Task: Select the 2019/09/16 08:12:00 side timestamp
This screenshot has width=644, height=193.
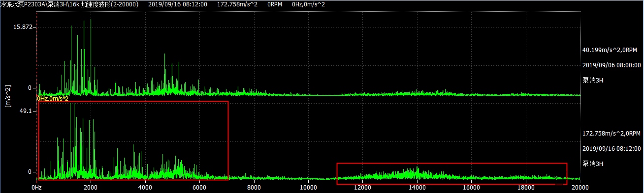Action: [612, 148]
